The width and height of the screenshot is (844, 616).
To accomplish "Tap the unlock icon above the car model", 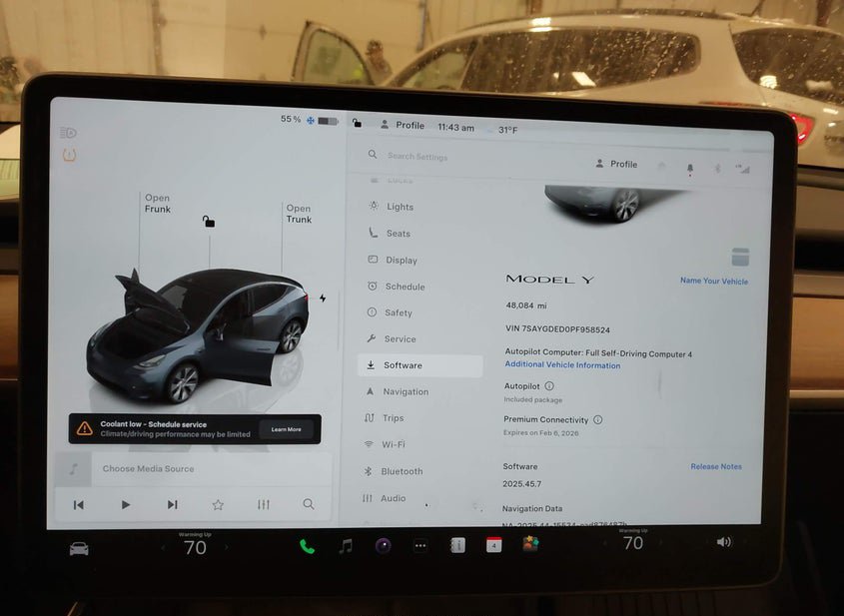I will coord(209,221).
